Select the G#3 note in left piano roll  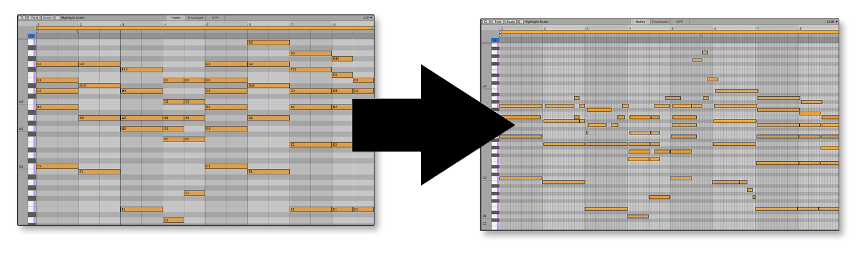342,59
